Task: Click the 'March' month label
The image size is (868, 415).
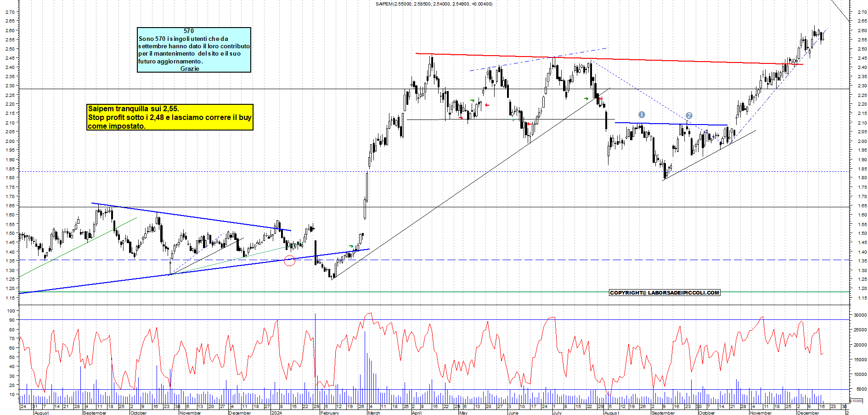Action: pyautogui.click(x=374, y=413)
